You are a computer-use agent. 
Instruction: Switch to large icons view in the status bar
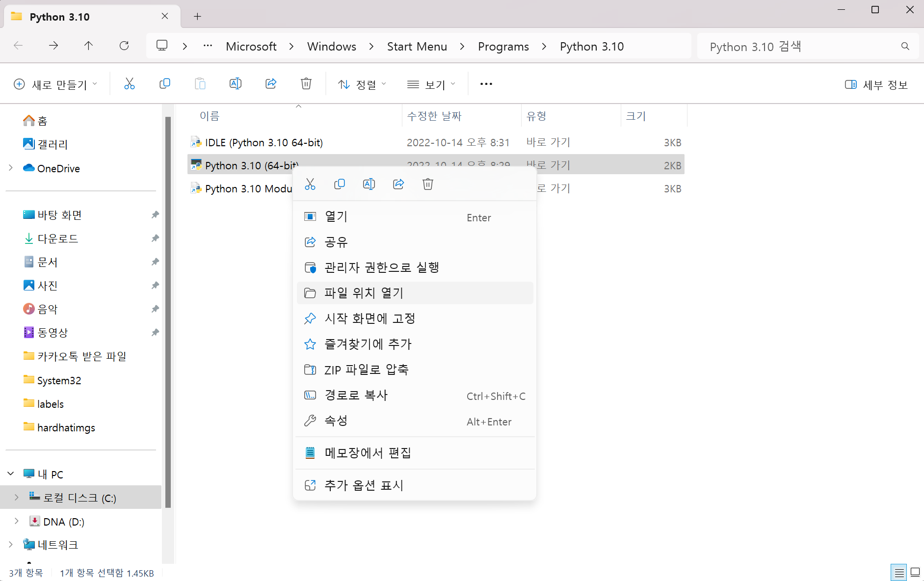915,573
